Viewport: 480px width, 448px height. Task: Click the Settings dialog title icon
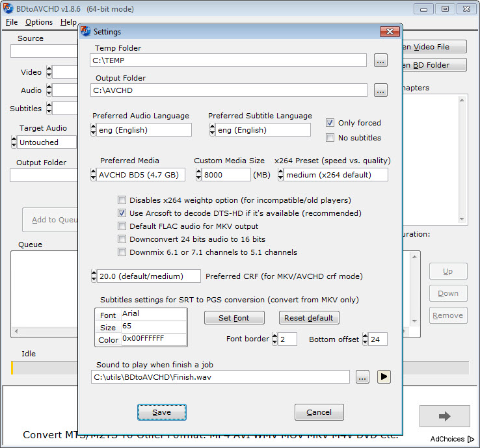click(85, 31)
